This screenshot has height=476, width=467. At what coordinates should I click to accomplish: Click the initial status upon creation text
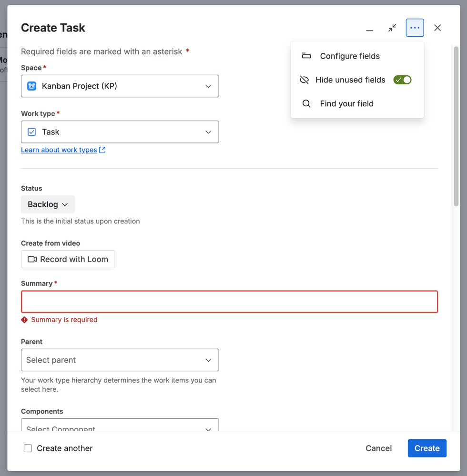[x=81, y=221]
